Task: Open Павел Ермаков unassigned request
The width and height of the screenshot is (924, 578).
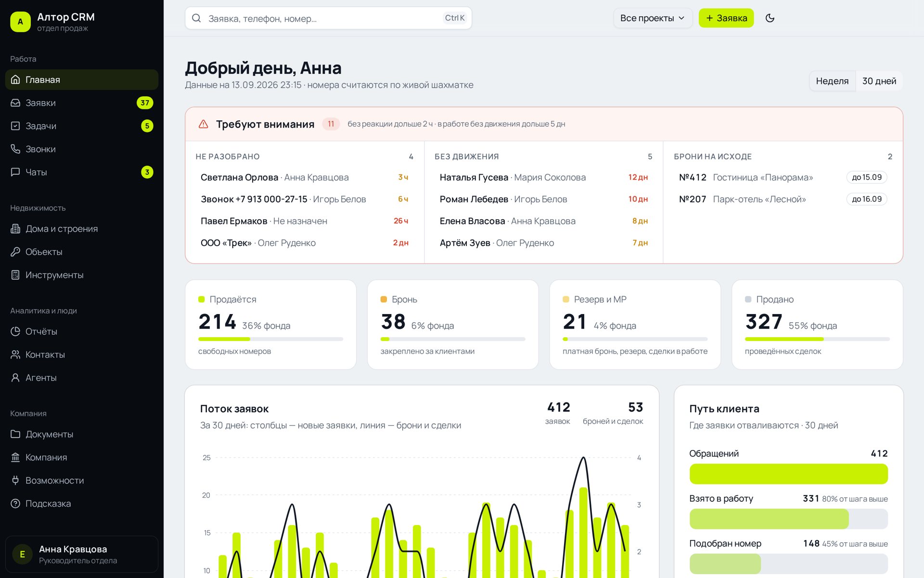Action: [x=304, y=221]
